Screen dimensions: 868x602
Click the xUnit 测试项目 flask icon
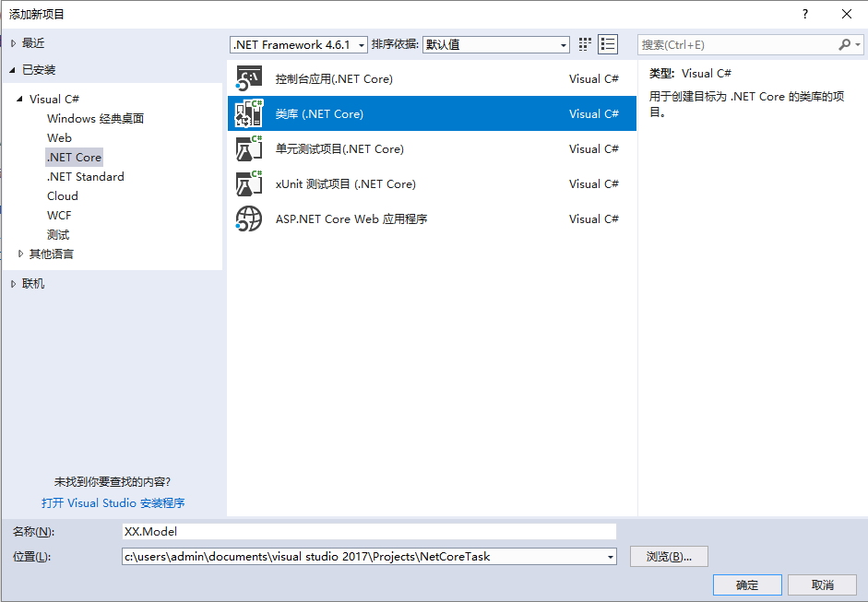pyautogui.click(x=248, y=183)
